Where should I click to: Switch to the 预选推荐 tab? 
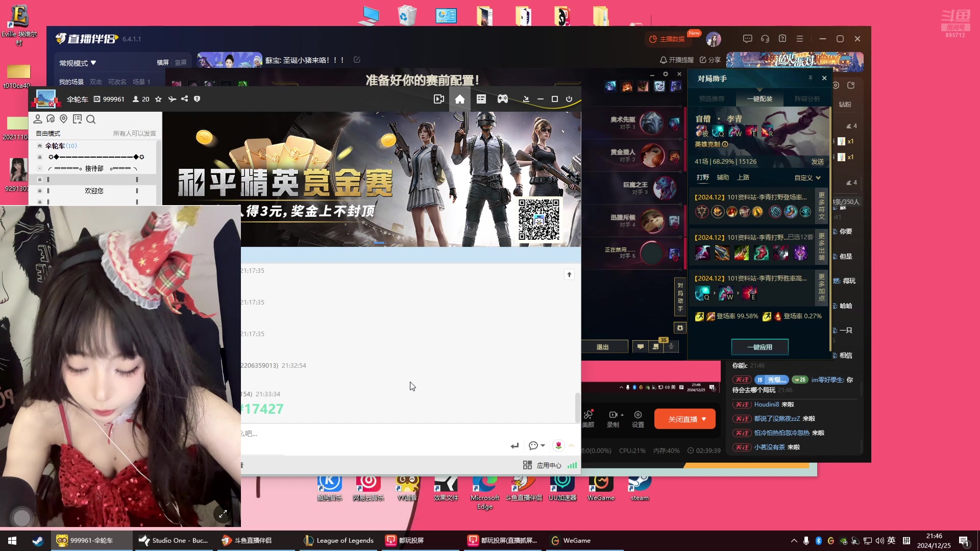pyautogui.click(x=712, y=98)
